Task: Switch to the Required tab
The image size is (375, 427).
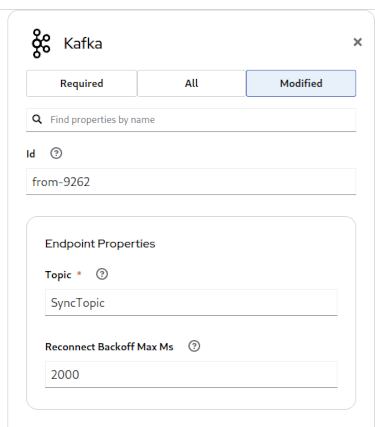Action: [82, 83]
